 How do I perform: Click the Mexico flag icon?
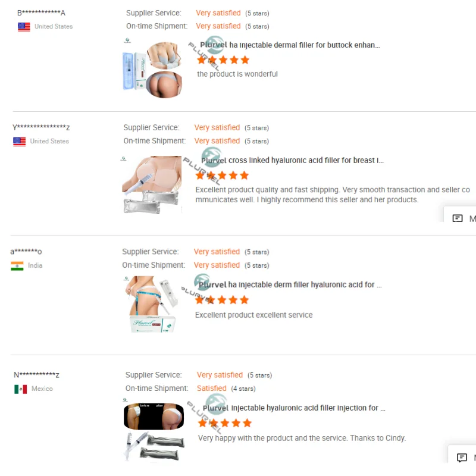point(21,389)
